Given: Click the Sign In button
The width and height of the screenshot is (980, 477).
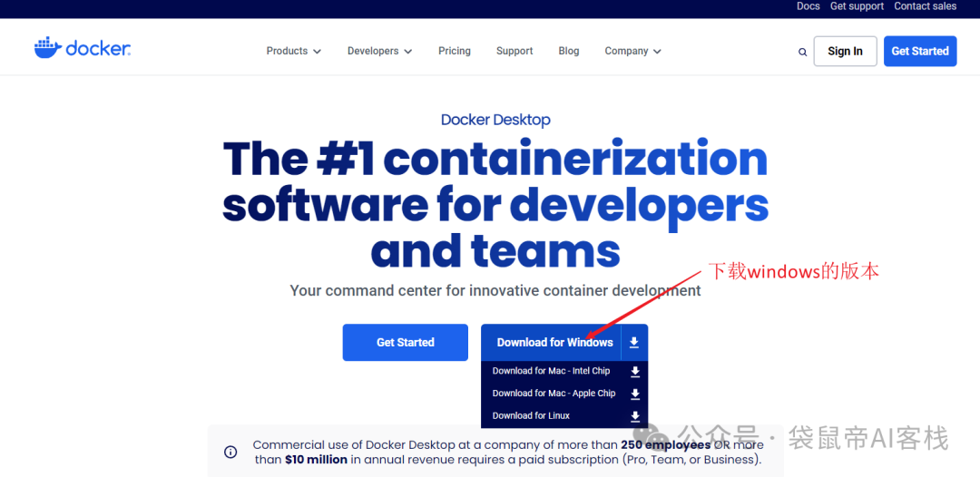Looking at the screenshot, I should click(x=845, y=51).
